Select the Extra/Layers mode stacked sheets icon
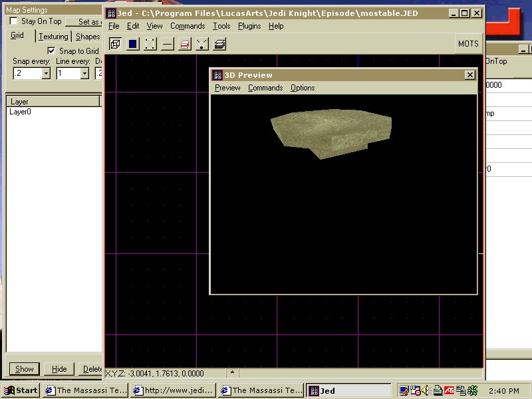Screen dimensions: 532x399 point(219,44)
